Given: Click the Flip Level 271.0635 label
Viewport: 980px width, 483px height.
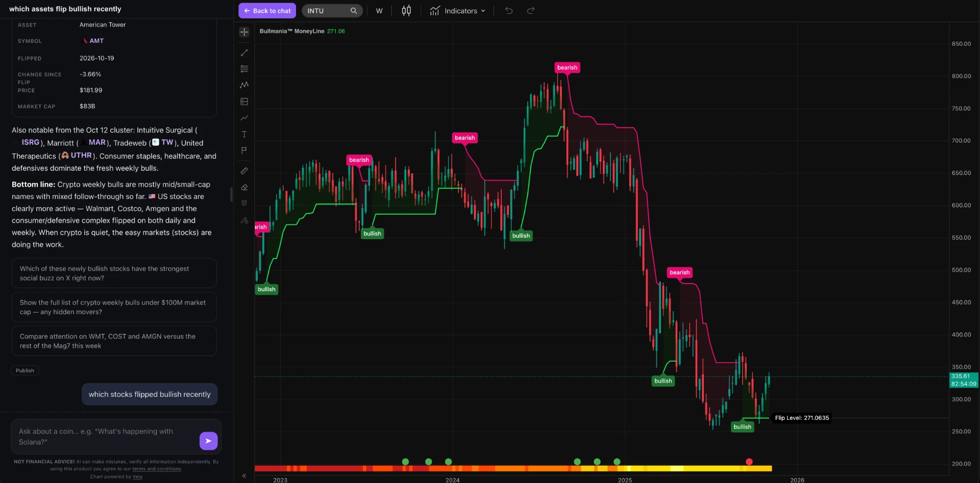Looking at the screenshot, I should 802,418.
